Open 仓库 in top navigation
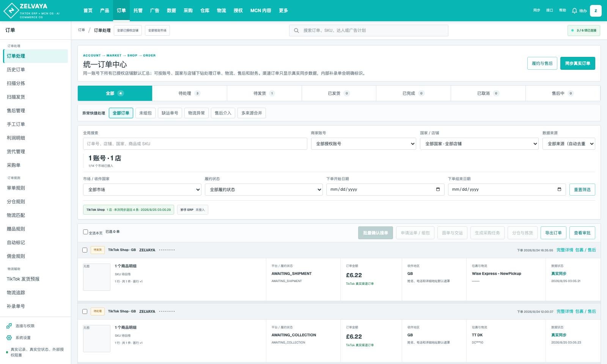This screenshot has width=607, height=364. click(x=205, y=11)
